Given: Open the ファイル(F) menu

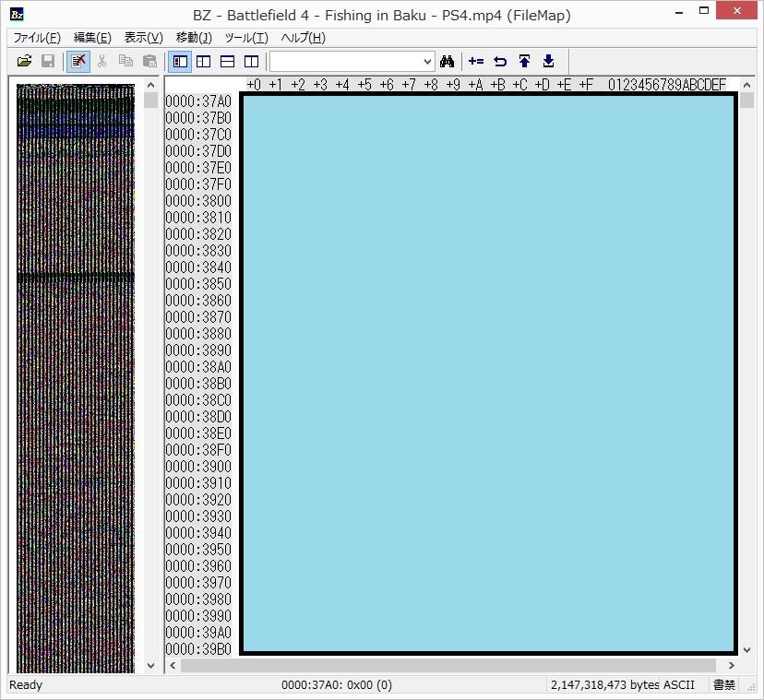Looking at the screenshot, I should pos(37,38).
